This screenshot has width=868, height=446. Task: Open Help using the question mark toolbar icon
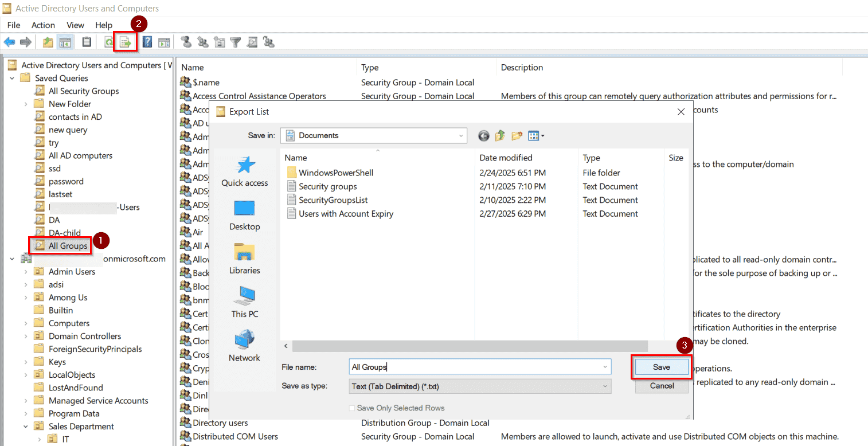click(x=148, y=41)
